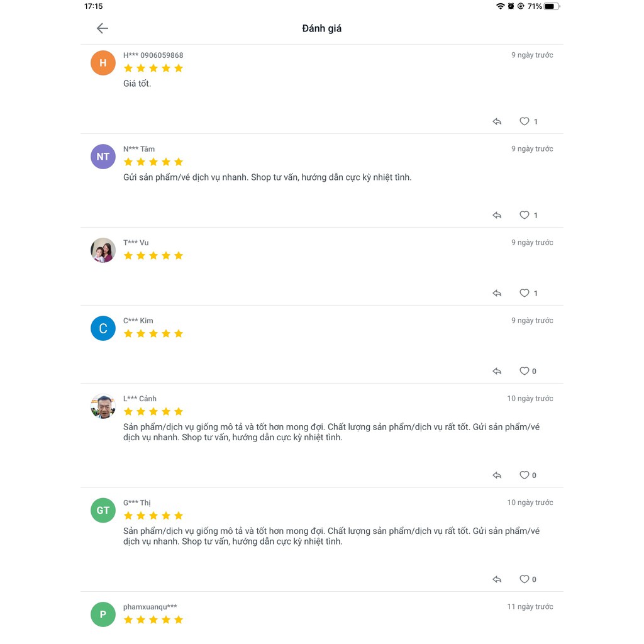644x644 pixels.
Task: Tap heart on C*** Kim's review
Action: [x=525, y=371]
